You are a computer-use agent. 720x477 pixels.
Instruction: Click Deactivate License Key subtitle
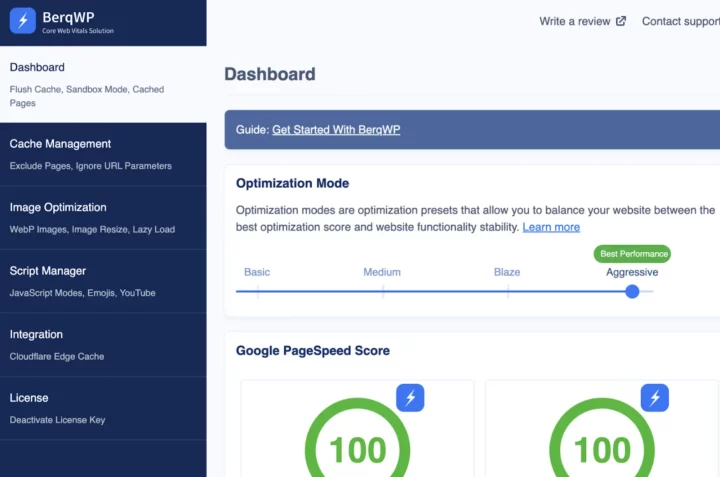57,420
